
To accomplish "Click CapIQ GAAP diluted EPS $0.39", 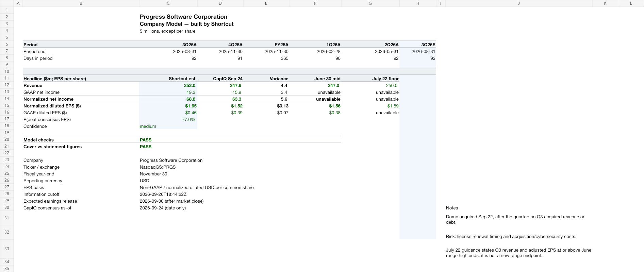I will [x=237, y=113].
